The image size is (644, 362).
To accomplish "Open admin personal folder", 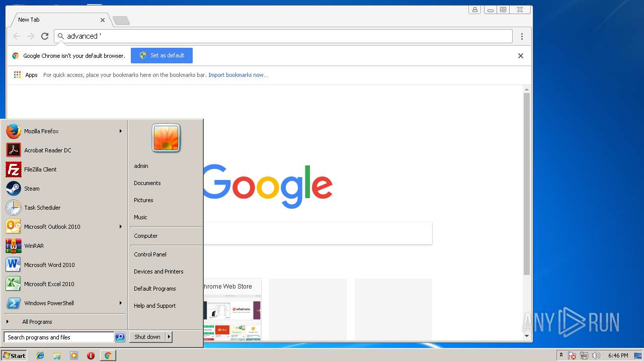I will point(141,166).
